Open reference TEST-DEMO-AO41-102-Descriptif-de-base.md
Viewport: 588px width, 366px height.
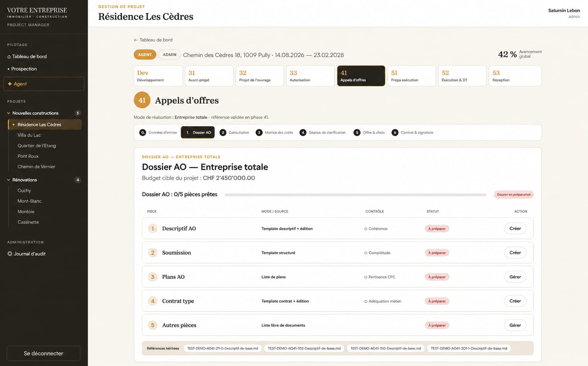[x=304, y=348]
